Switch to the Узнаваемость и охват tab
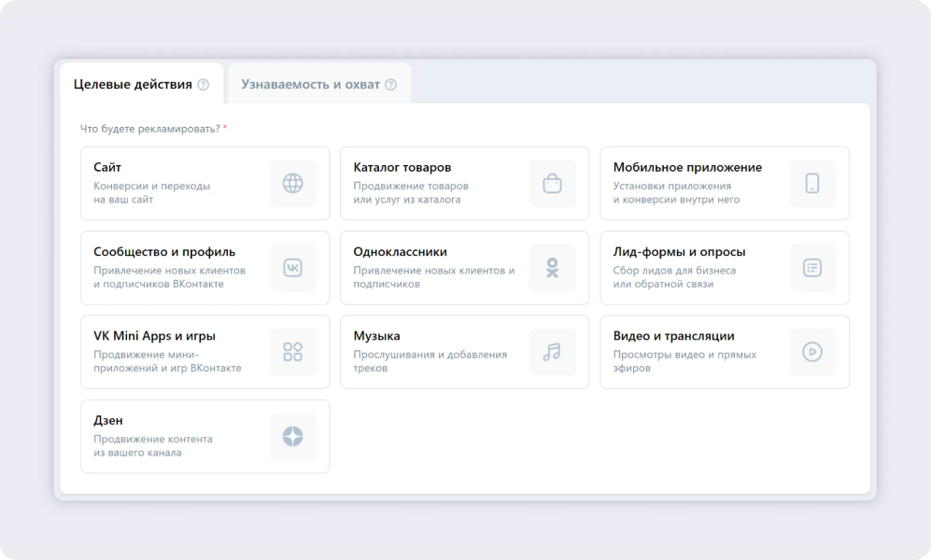Screen dimensions: 931x560 pyautogui.click(x=319, y=84)
